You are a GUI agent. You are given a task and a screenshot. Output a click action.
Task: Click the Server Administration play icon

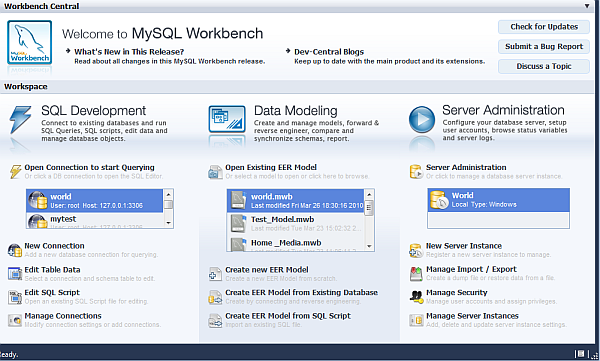(x=422, y=119)
